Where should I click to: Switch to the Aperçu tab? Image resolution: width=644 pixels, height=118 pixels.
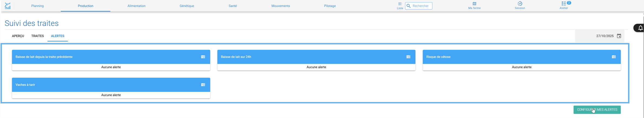pos(18,36)
